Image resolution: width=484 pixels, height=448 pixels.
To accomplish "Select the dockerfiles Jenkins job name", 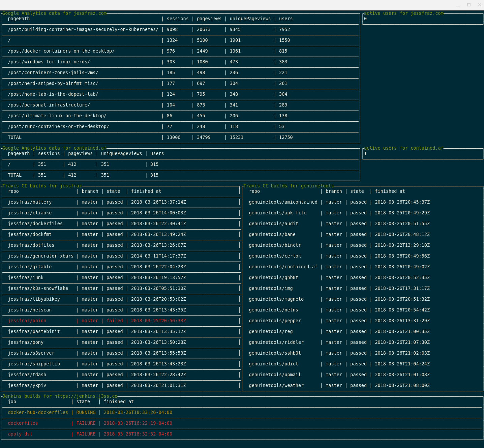I will pyautogui.click(x=23, y=423).
